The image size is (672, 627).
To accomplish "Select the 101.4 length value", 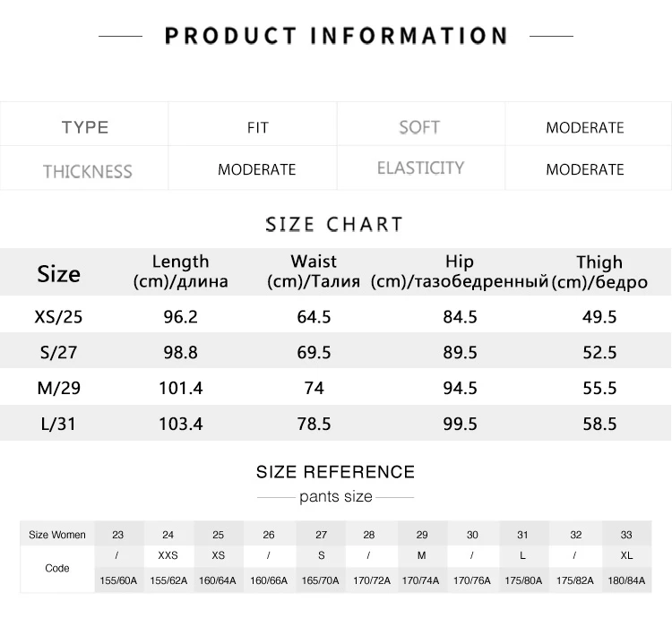I will coord(181,388).
